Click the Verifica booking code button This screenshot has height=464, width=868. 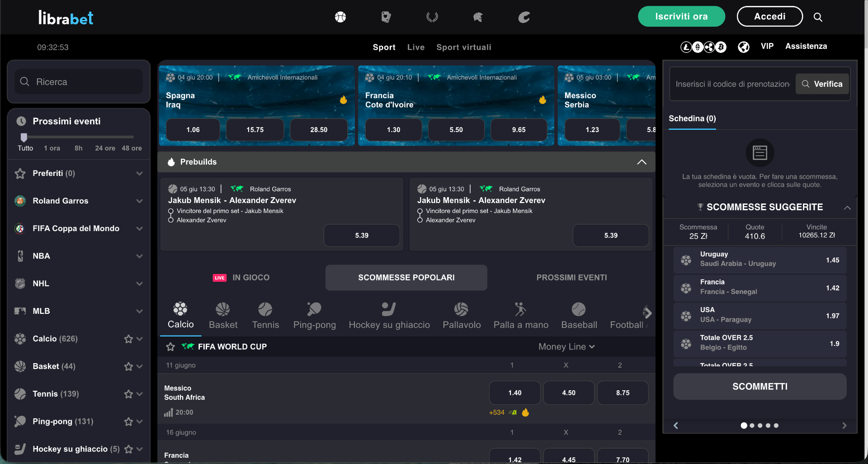[x=822, y=84]
